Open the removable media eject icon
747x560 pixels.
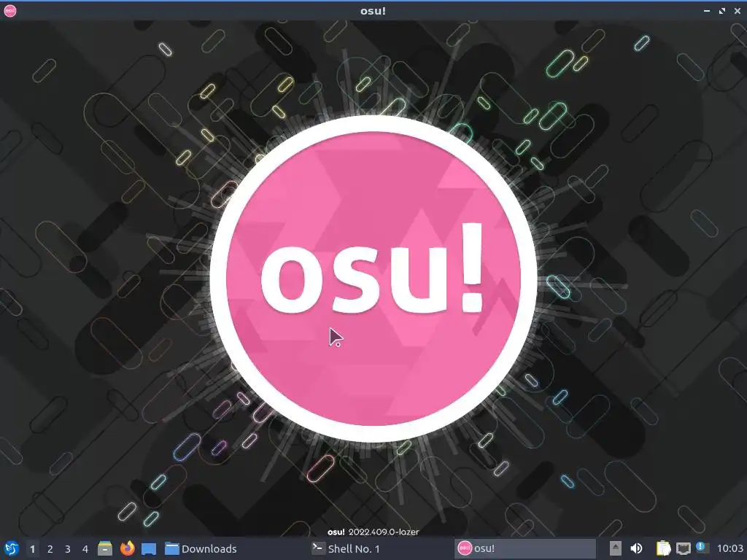(616, 548)
